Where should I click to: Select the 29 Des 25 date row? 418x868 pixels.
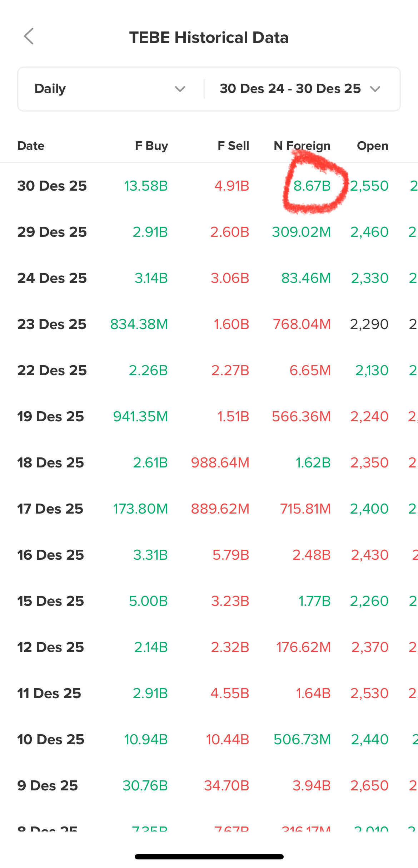(52, 232)
